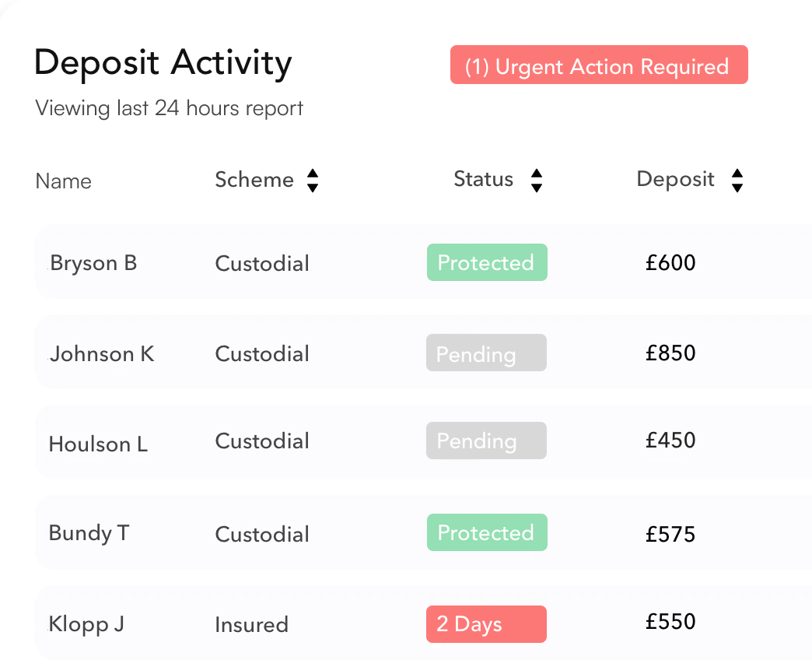The width and height of the screenshot is (812, 660).
Task: Select the Bundy T name
Action: click(89, 534)
